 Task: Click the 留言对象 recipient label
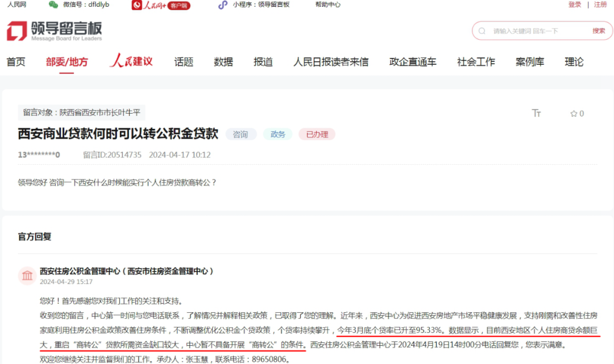coord(81,112)
